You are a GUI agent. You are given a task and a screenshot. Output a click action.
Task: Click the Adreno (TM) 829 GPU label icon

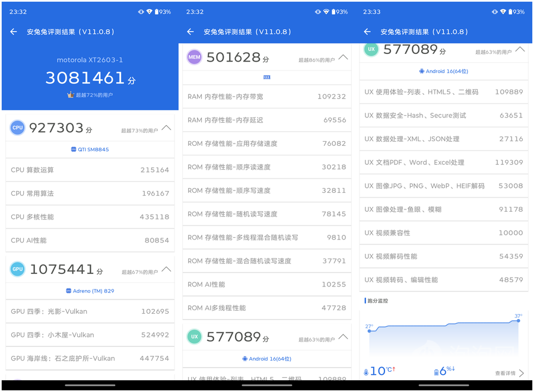(x=69, y=291)
